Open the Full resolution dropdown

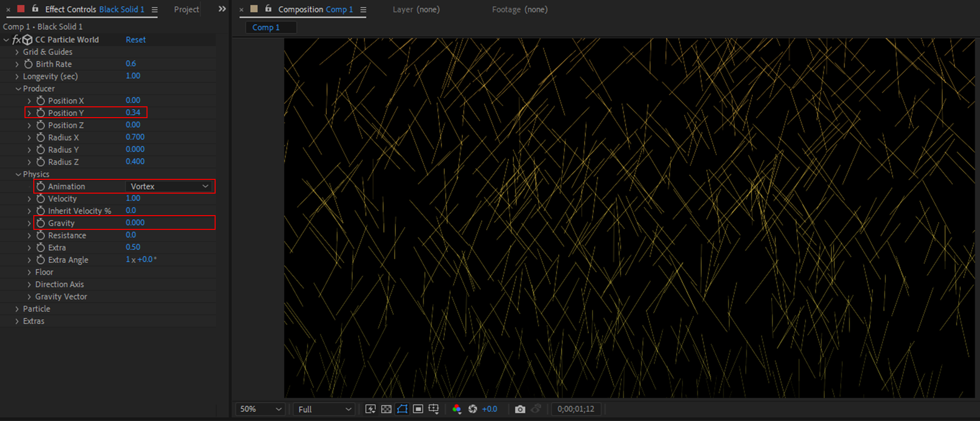pos(324,409)
